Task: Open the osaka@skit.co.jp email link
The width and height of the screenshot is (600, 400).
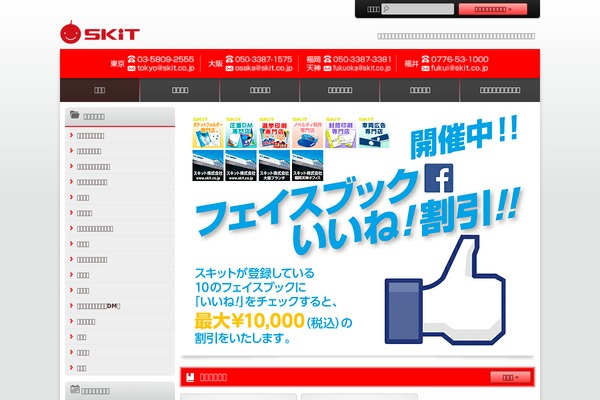Action: click(x=264, y=68)
